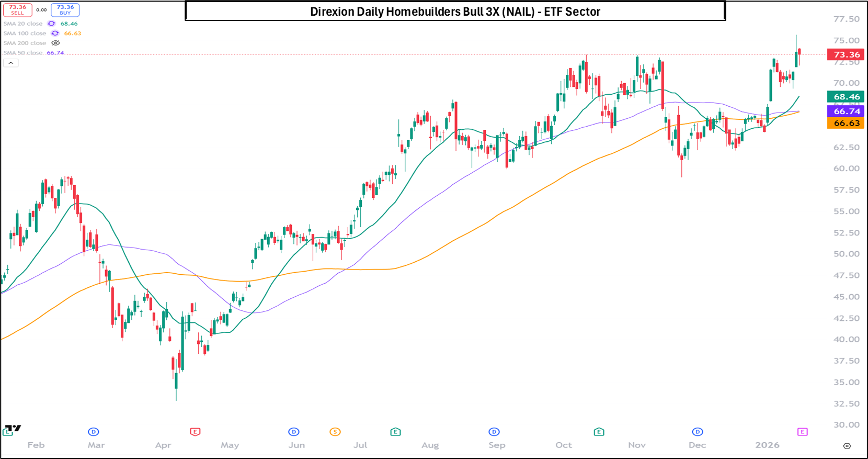Image resolution: width=868 pixels, height=459 pixels.
Task: Click the green earnings marker in late July
Action: click(395, 432)
